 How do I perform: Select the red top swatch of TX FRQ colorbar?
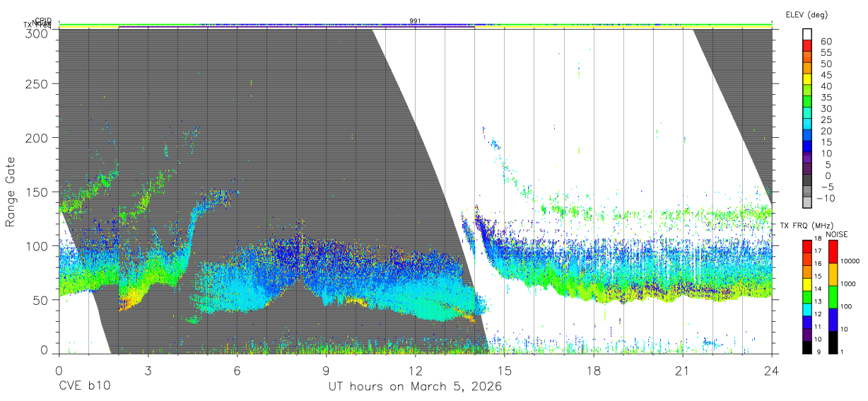tap(807, 245)
